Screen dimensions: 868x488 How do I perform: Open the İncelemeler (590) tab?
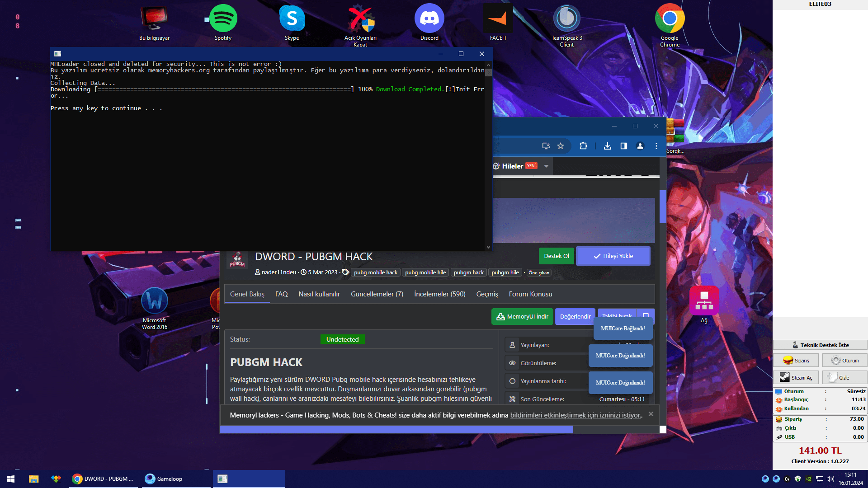[440, 294]
